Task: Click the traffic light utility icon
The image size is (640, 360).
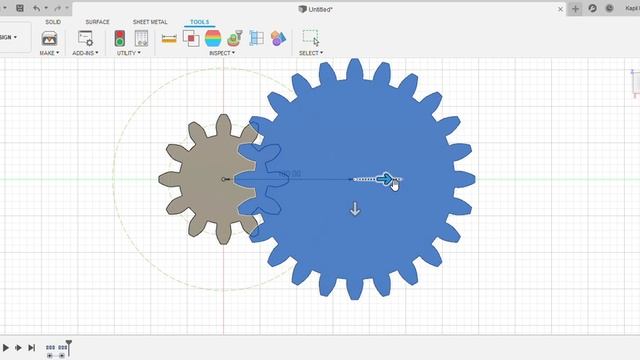Action: point(120,38)
